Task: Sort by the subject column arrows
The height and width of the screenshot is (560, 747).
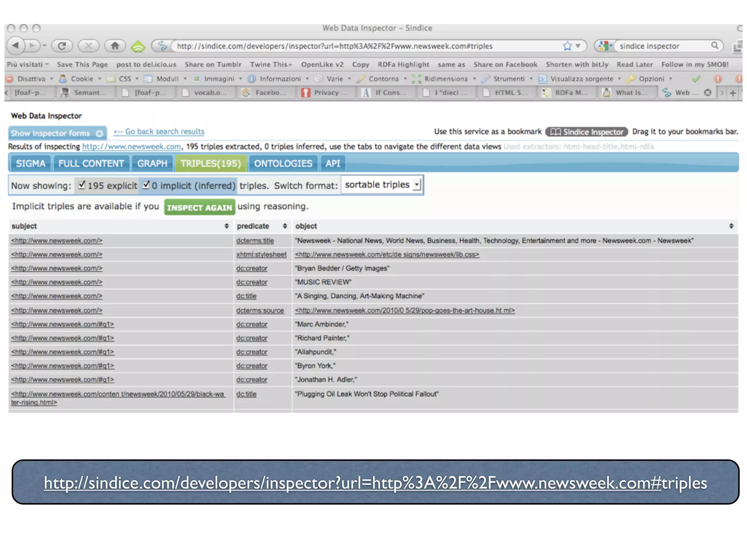Action: 227,226
